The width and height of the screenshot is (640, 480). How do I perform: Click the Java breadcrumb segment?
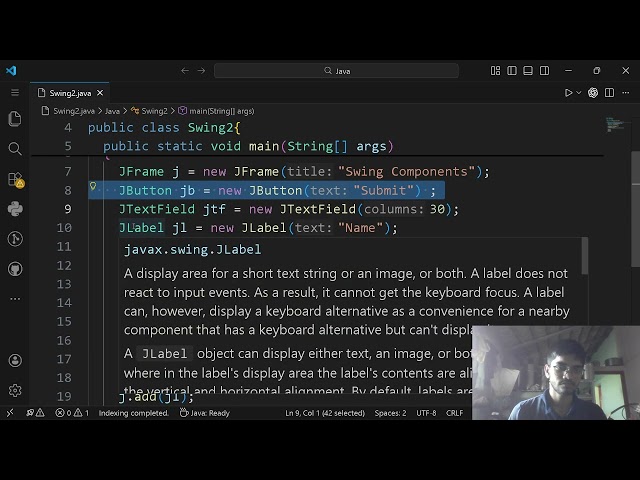click(112, 111)
